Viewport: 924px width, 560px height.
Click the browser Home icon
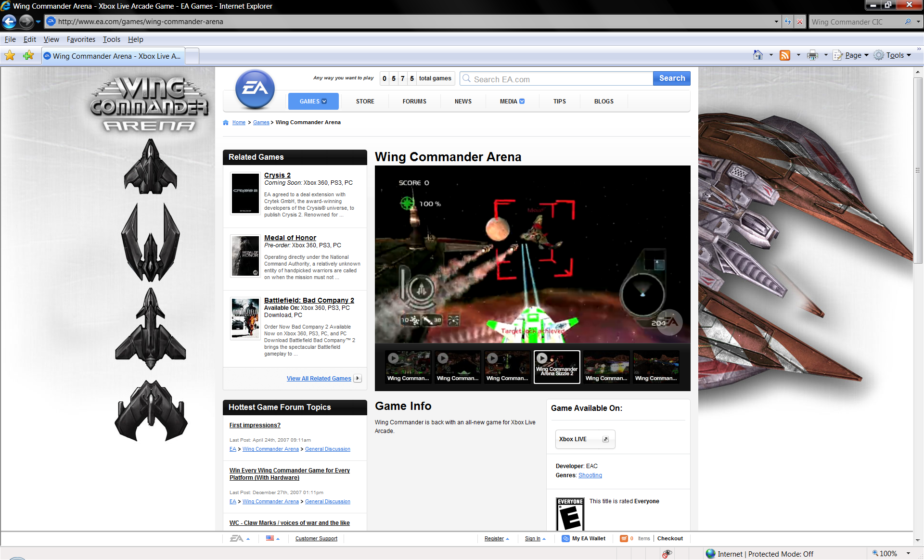tap(758, 55)
